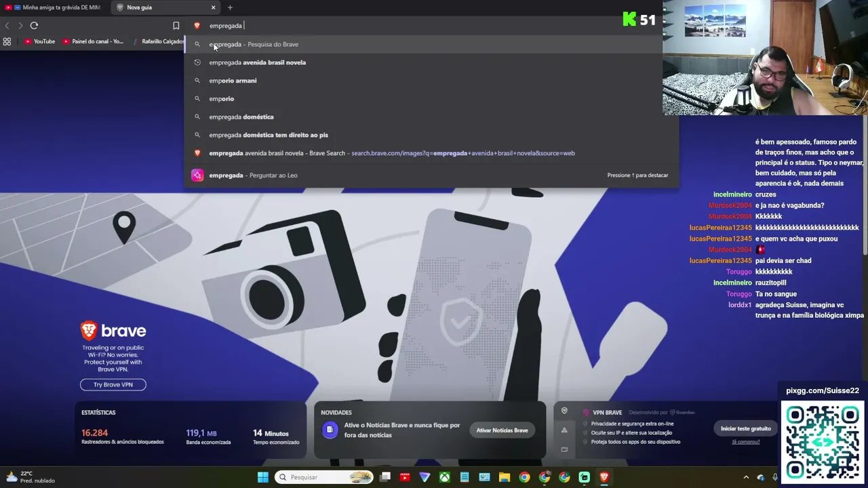The width and height of the screenshot is (868, 488).
Task: Open the Xbox app on the taskbar
Action: [444, 477]
